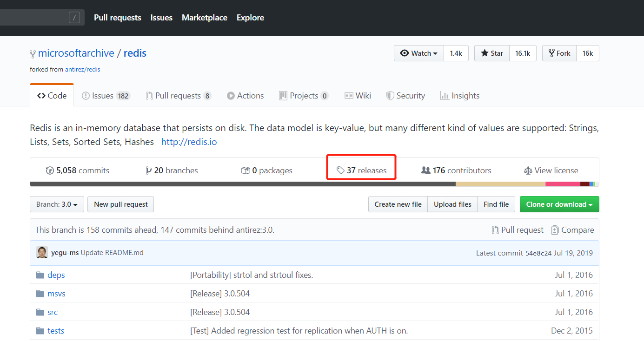Open the 37 releases link
Viewport: 644px width, 341px height.
(x=362, y=170)
